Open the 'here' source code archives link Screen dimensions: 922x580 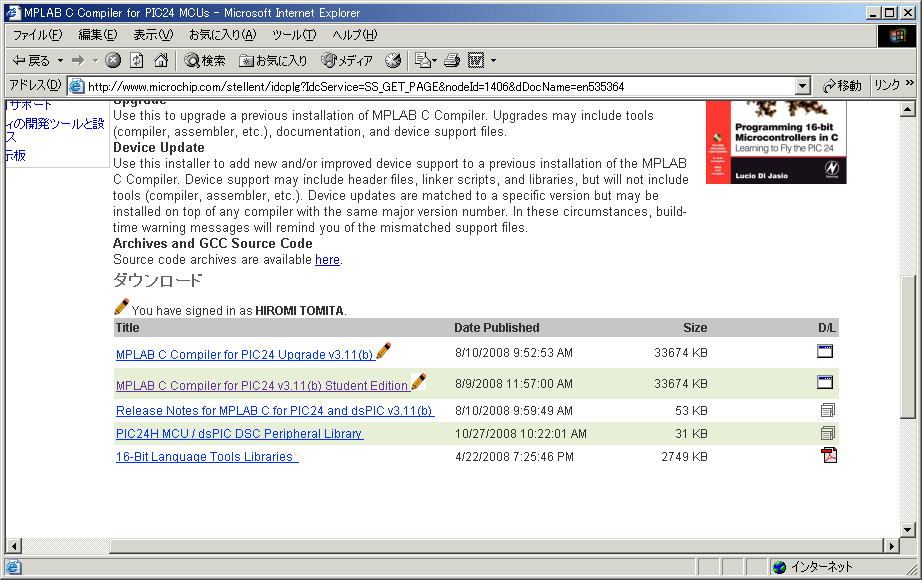click(x=328, y=259)
